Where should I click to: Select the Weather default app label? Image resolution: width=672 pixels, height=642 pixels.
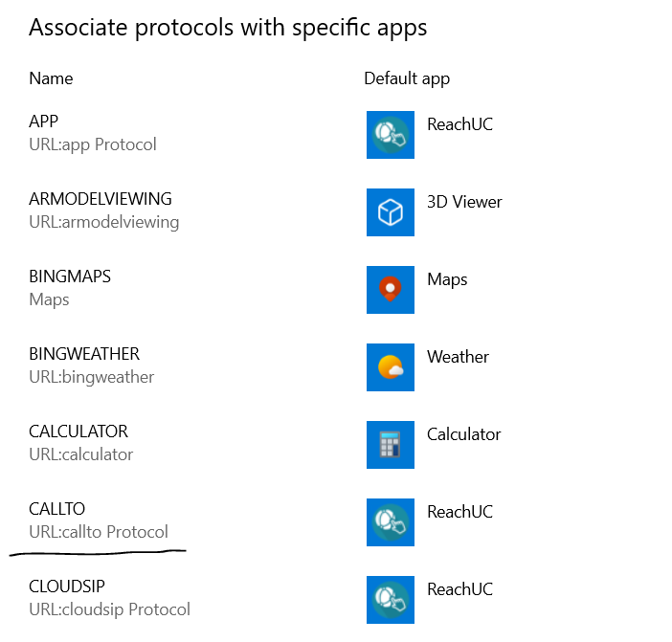click(x=458, y=357)
